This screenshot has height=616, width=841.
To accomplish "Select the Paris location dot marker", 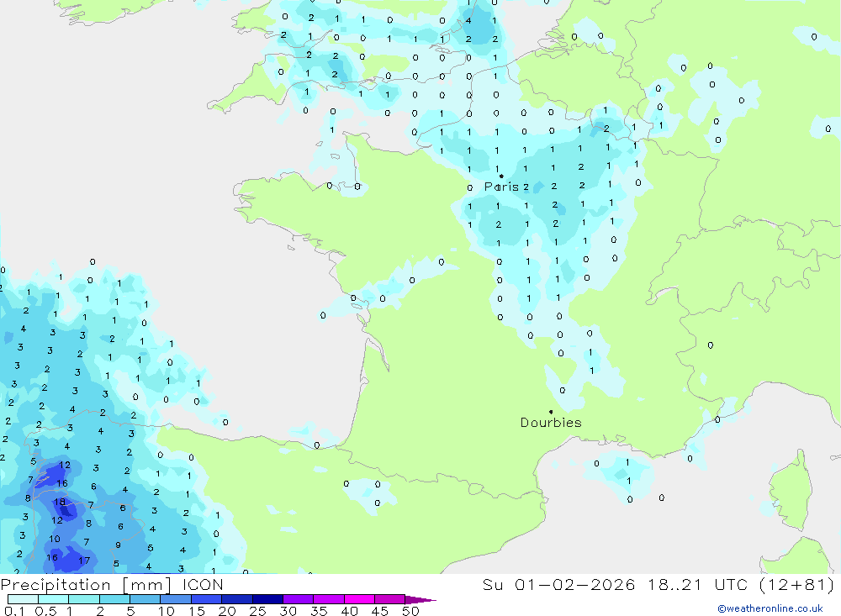I will [x=501, y=176].
